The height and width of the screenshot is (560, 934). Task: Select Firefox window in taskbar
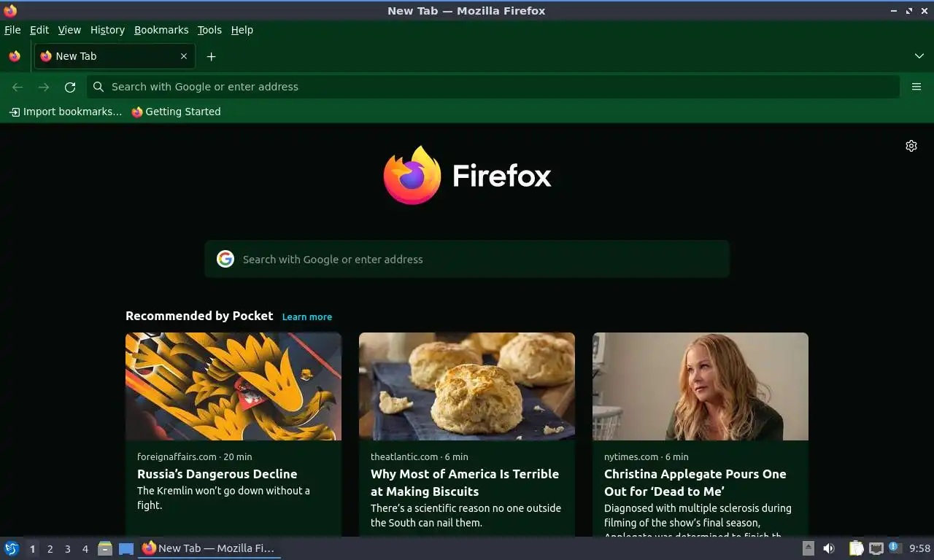pos(209,548)
